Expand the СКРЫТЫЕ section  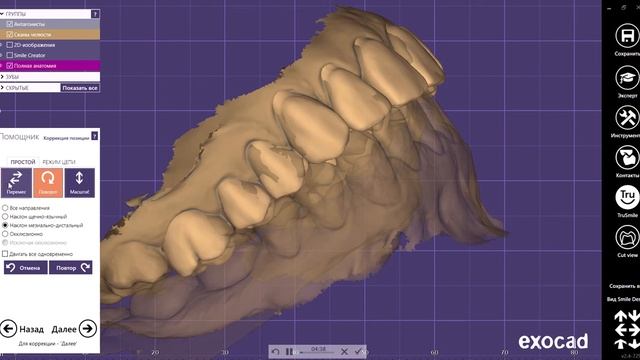[x=2, y=88]
